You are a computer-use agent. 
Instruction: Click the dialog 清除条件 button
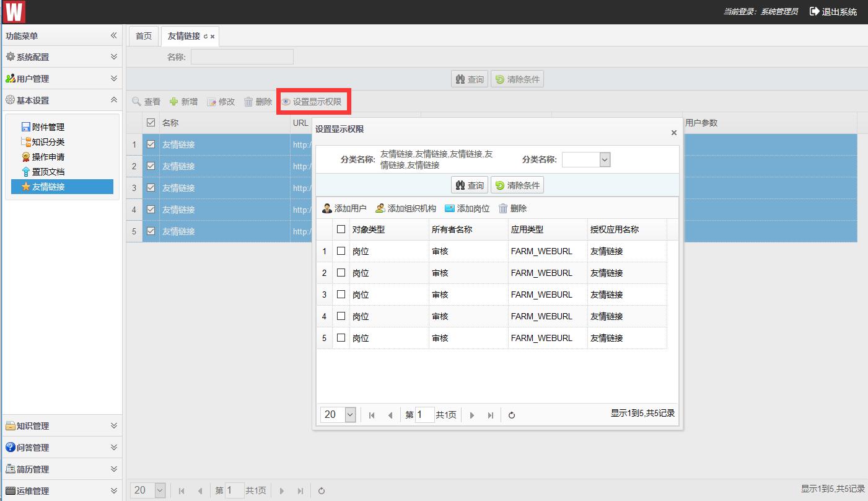(517, 185)
